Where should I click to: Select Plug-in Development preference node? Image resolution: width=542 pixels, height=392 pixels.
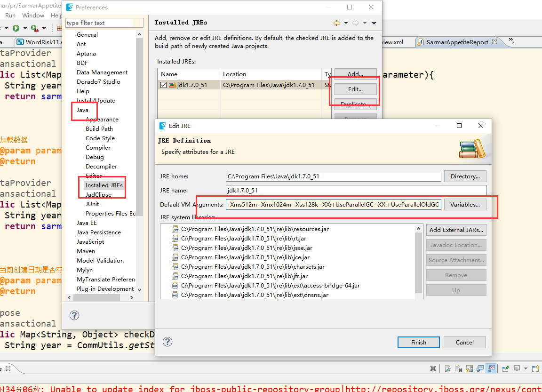tap(105, 288)
